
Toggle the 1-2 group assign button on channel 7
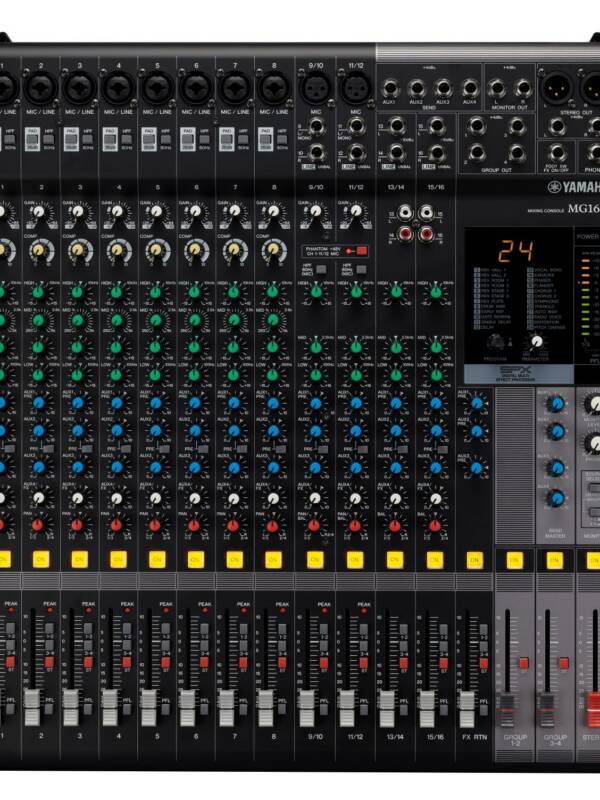click(x=243, y=629)
